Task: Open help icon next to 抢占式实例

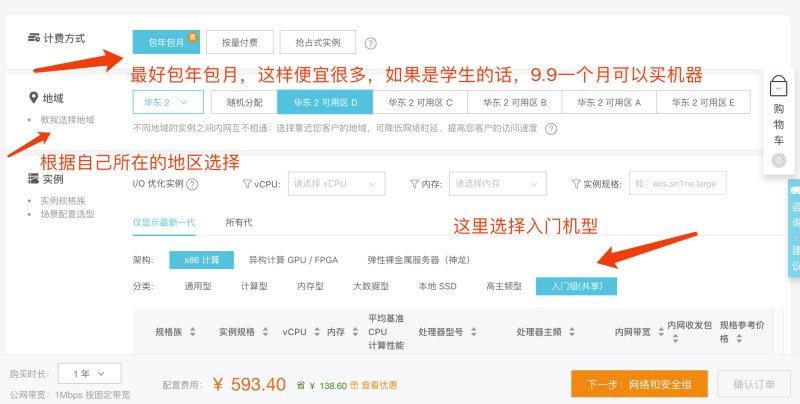Action: tap(371, 43)
